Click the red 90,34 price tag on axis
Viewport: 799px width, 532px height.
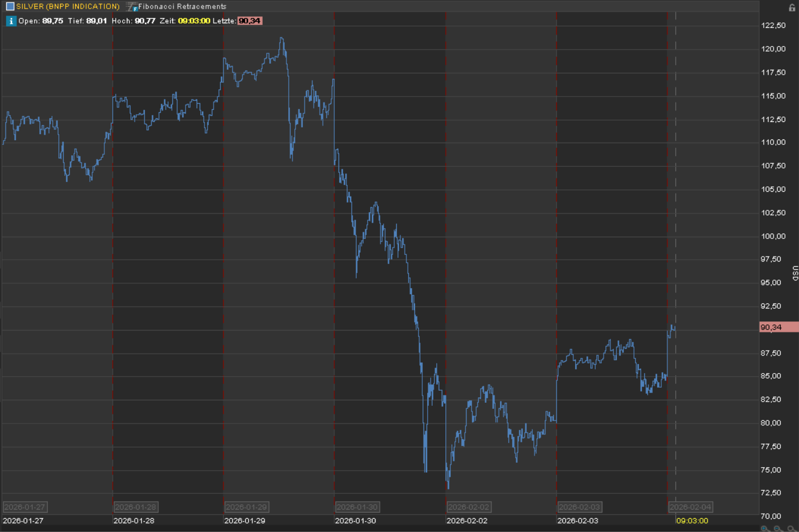click(778, 328)
